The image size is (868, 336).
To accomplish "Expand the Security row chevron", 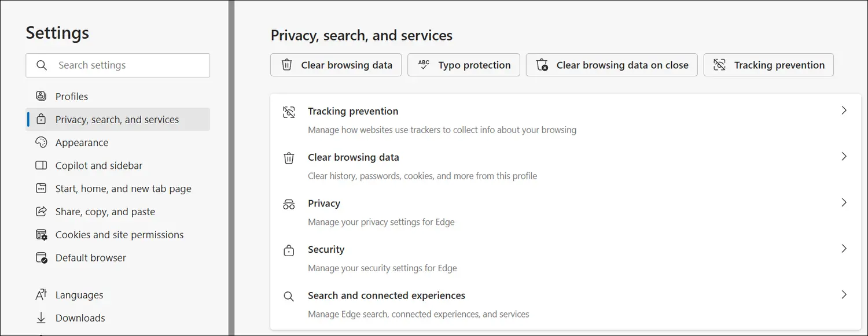I will (844, 249).
